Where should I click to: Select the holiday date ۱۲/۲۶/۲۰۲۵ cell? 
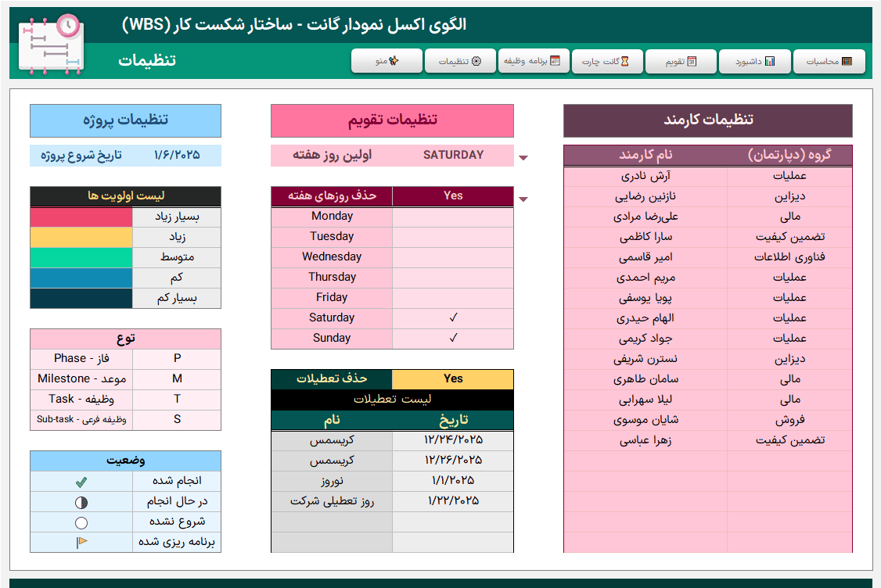[x=453, y=460]
